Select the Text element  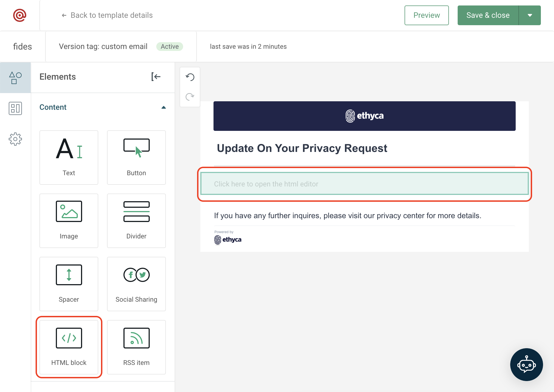(69, 157)
